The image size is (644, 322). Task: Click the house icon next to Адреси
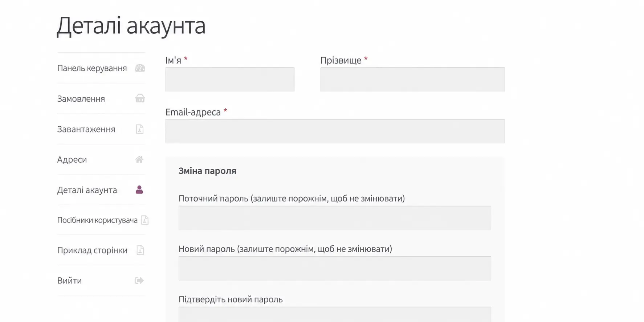(139, 159)
